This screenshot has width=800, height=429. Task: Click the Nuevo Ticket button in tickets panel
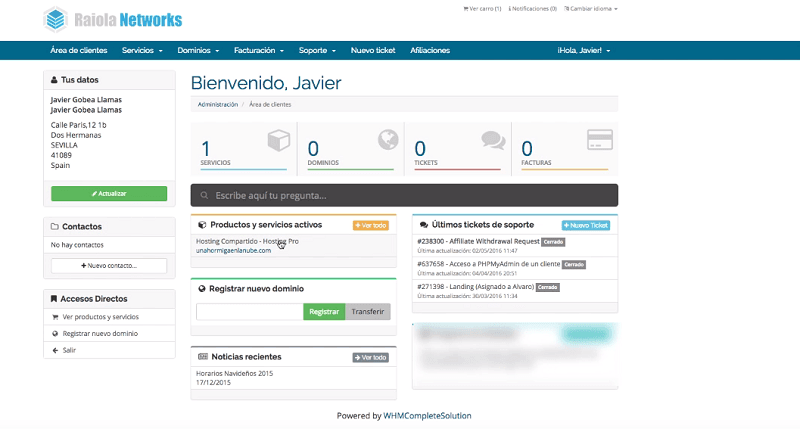tap(586, 225)
